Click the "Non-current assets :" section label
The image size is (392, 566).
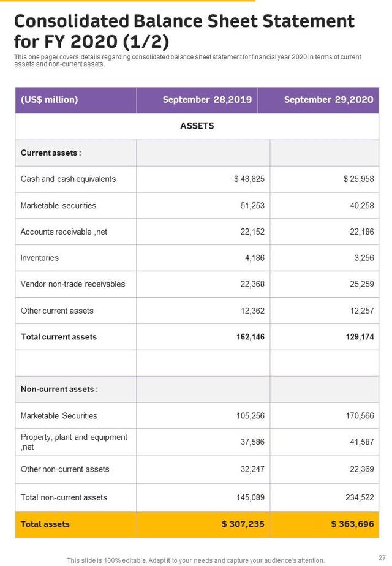pos(59,390)
